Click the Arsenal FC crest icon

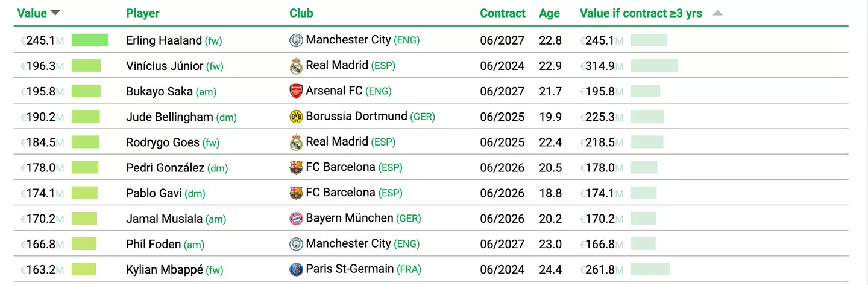296,91
